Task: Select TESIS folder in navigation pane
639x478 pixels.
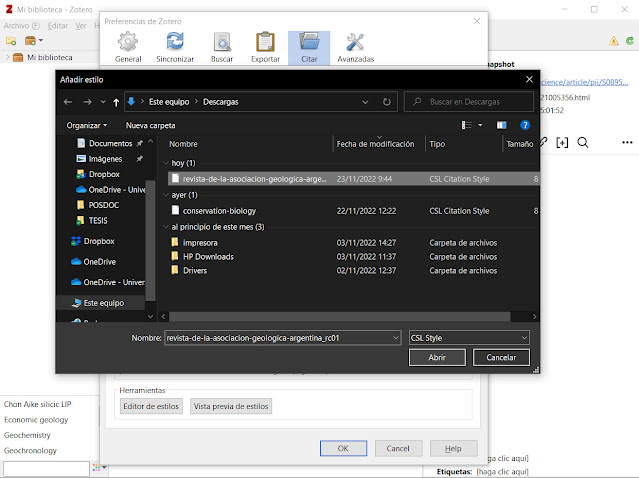Action: point(98,221)
